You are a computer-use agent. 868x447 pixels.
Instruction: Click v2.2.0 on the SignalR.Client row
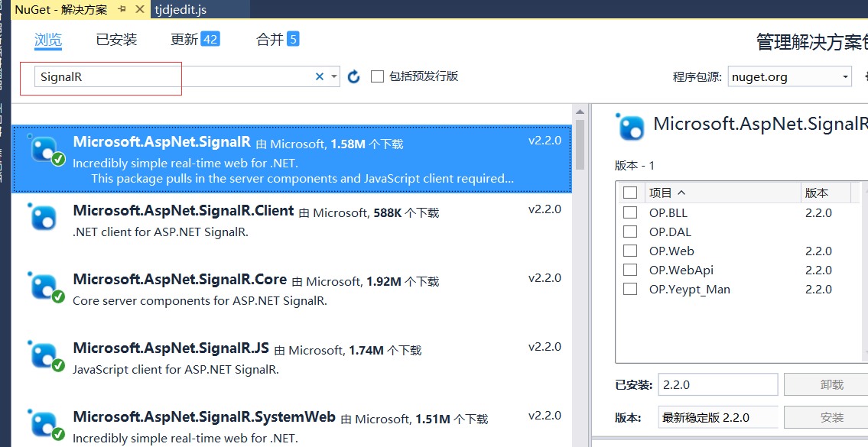(545, 209)
